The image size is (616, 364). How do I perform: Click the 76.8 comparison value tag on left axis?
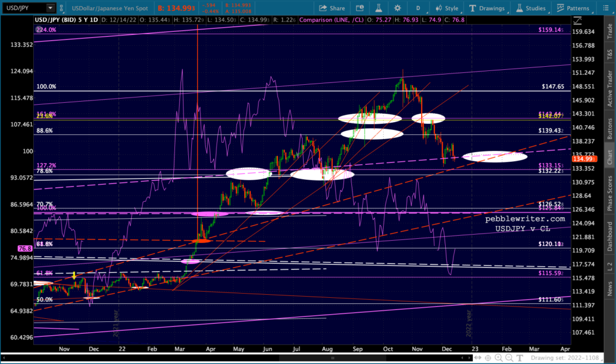click(25, 248)
